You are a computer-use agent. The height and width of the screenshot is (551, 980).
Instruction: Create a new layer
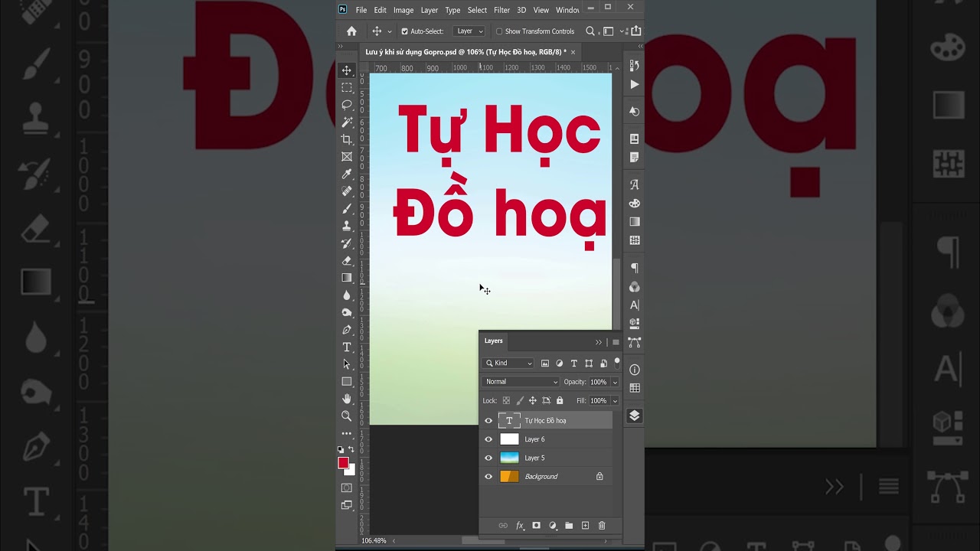pyautogui.click(x=586, y=526)
